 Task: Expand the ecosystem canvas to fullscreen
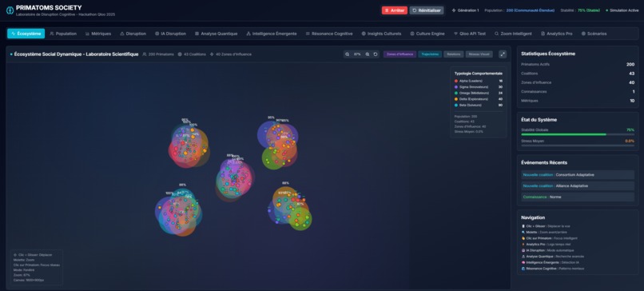[x=503, y=54]
